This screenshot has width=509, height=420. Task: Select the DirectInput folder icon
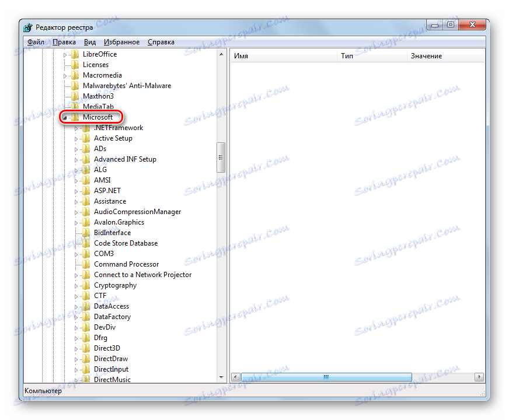click(86, 369)
